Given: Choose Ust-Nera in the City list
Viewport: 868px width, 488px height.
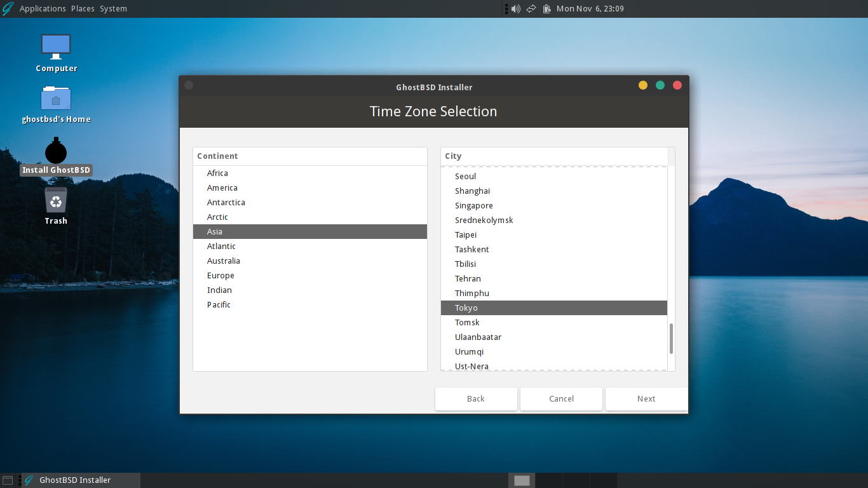Looking at the screenshot, I should [x=554, y=365].
